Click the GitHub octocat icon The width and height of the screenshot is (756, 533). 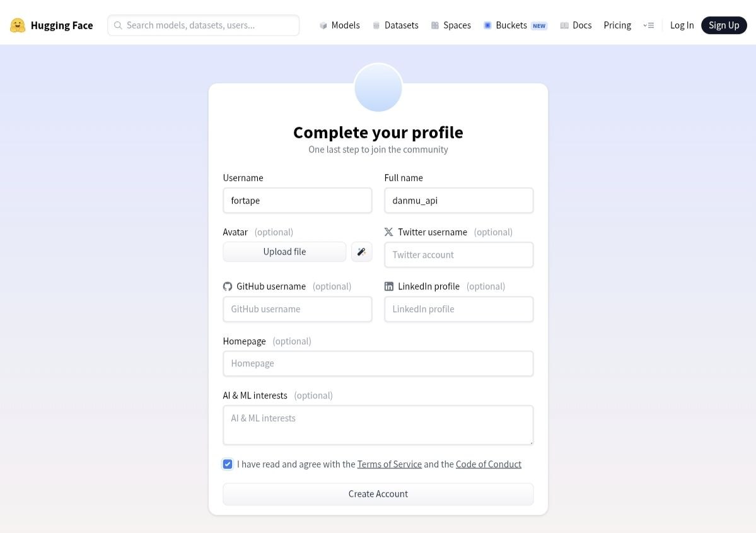point(228,286)
